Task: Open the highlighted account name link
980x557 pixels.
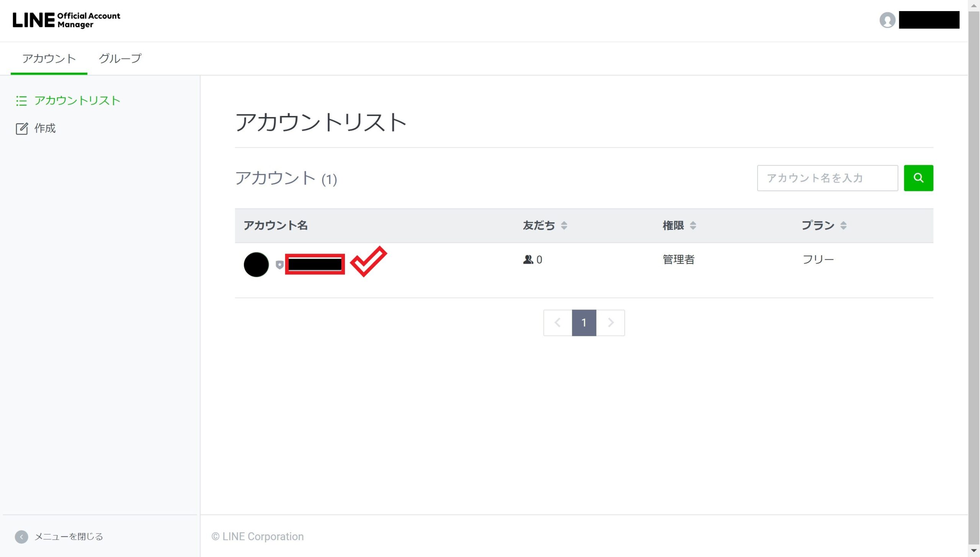Action: (x=315, y=264)
